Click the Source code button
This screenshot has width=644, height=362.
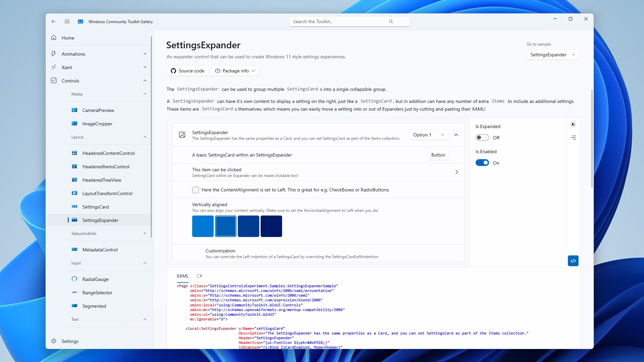187,71
